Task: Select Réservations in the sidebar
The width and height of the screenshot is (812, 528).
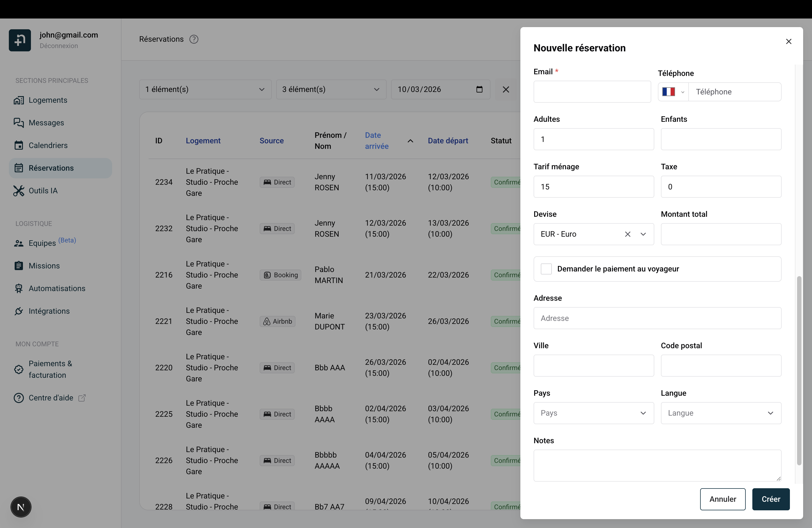Action: pos(60,168)
